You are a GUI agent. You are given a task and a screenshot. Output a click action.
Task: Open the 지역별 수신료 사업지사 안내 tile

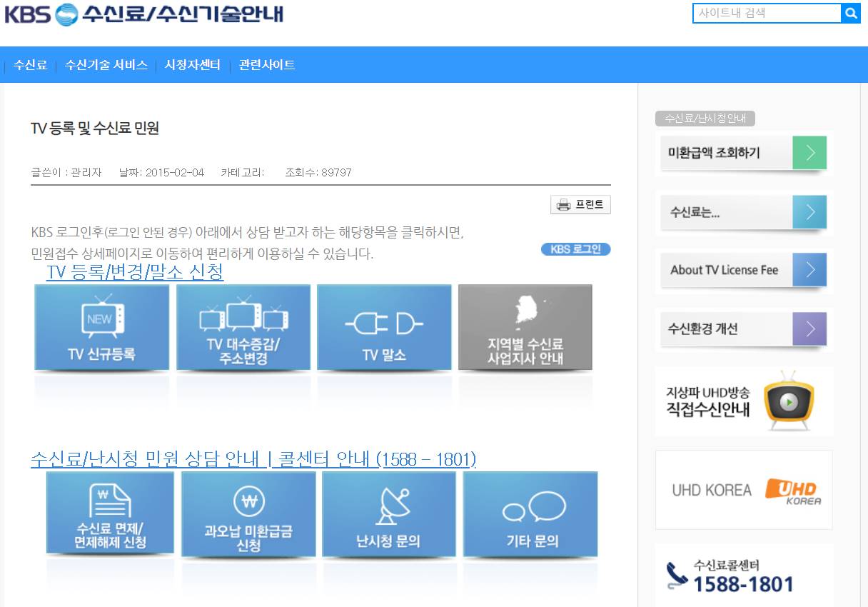(525, 328)
